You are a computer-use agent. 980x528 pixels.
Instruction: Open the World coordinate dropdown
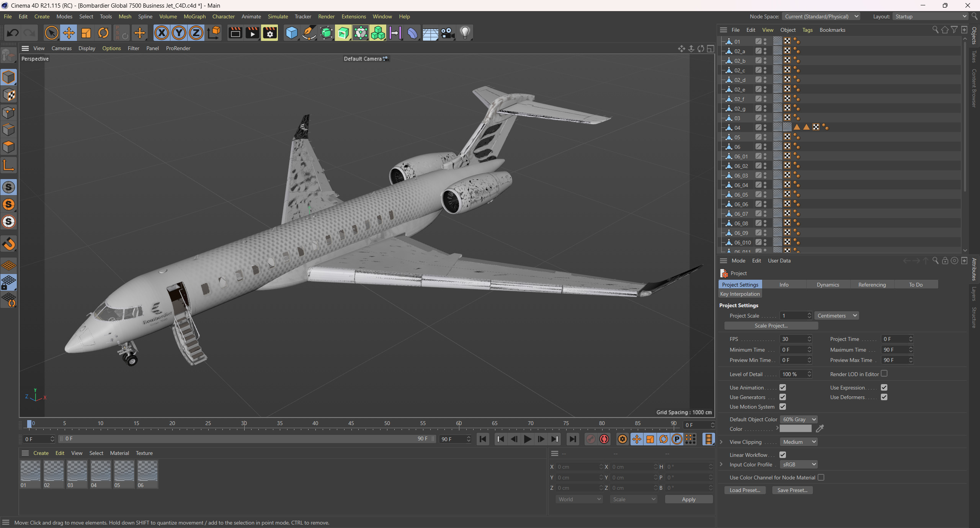click(x=579, y=499)
